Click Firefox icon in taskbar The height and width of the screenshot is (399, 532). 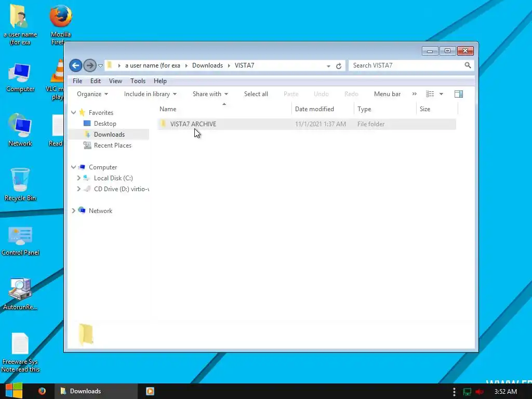42,391
